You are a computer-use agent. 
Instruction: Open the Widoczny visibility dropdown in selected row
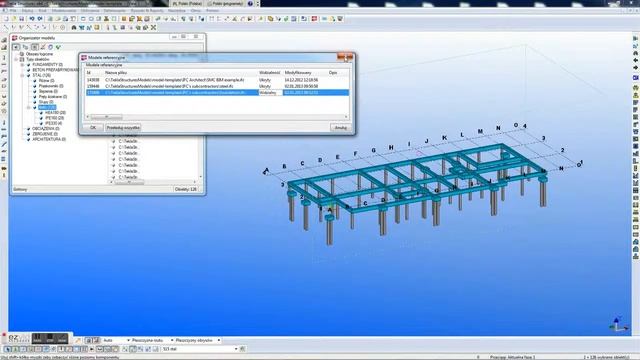click(270, 93)
